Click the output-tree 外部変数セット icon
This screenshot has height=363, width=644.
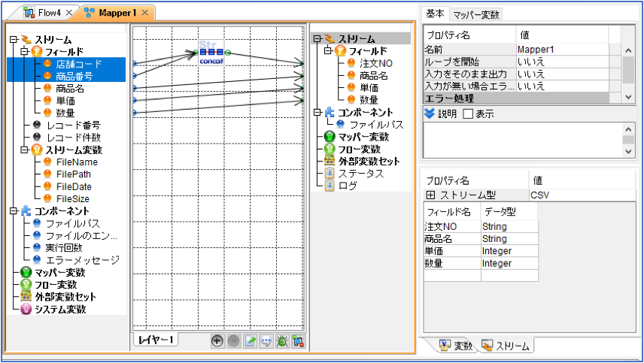330,161
